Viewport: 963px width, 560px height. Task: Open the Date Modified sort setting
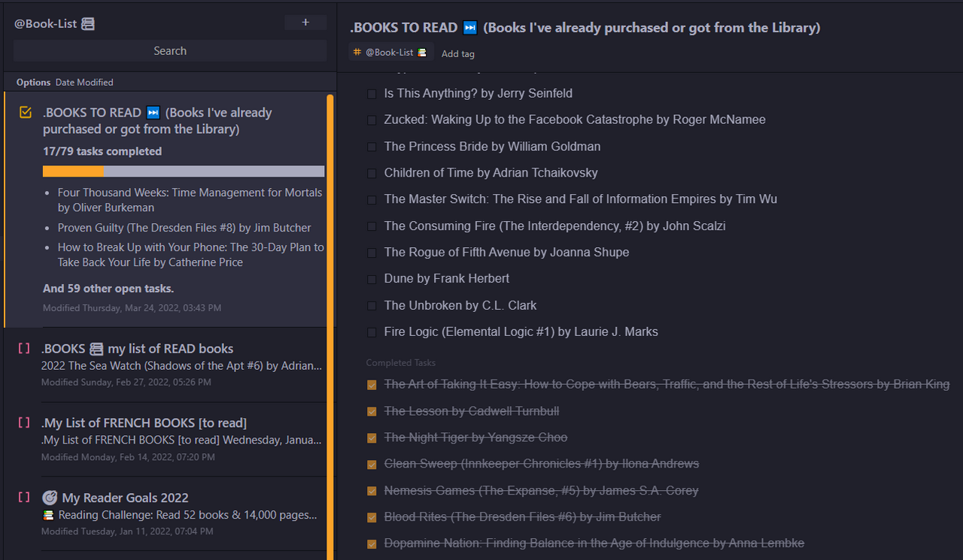84,83
